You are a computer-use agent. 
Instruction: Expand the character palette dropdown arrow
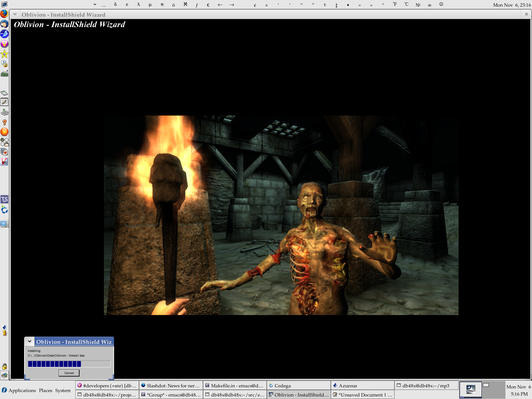95,4
